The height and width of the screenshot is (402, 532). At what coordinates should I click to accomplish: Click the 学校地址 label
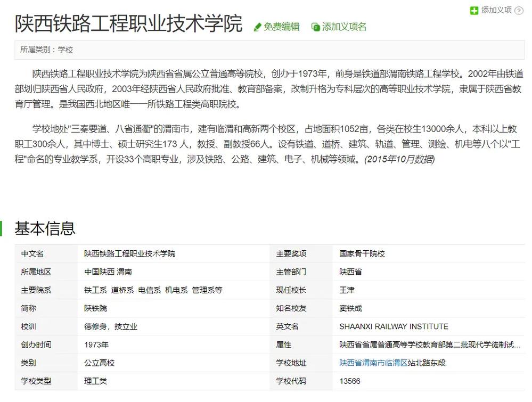291,363
